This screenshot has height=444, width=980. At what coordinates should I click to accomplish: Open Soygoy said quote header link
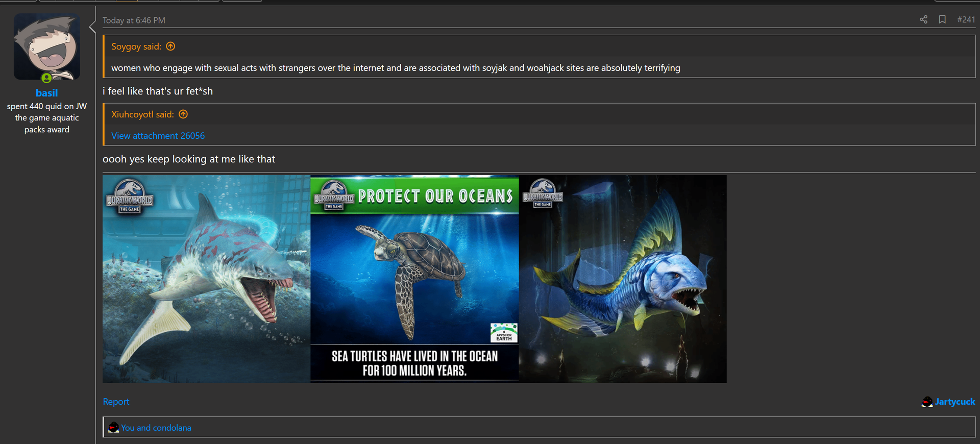pos(136,46)
